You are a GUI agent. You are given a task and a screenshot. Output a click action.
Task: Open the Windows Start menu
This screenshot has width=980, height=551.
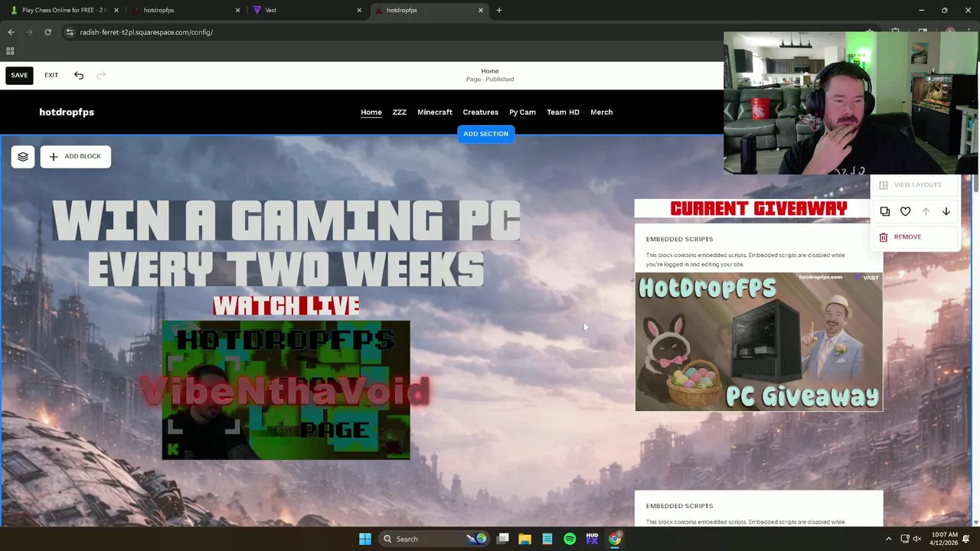tap(365, 539)
